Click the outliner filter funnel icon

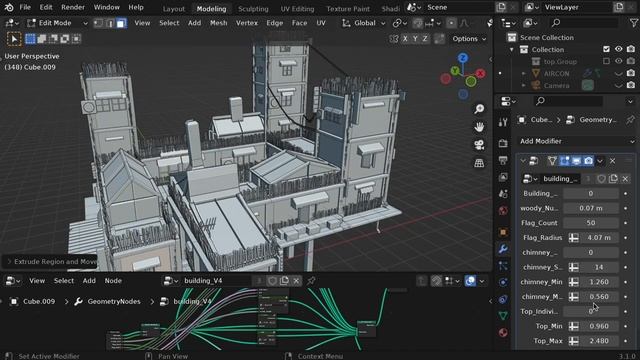[x=633, y=23]
